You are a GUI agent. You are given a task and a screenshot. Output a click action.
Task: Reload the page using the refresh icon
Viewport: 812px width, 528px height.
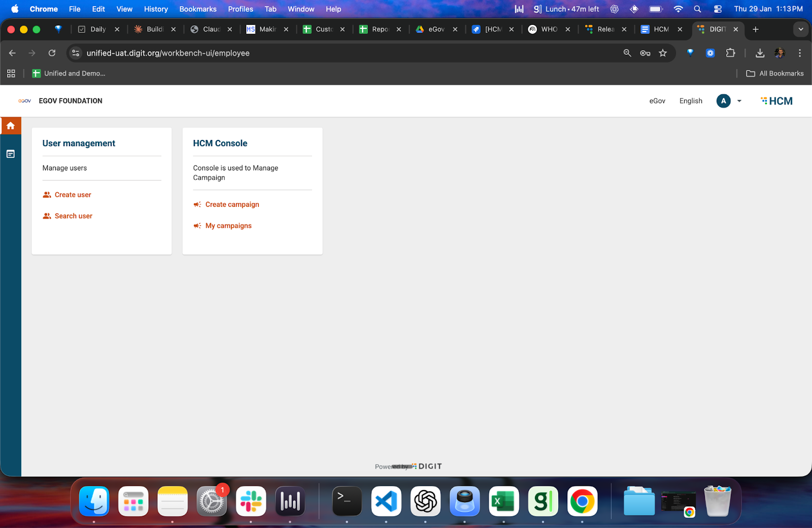click(52, 53)
